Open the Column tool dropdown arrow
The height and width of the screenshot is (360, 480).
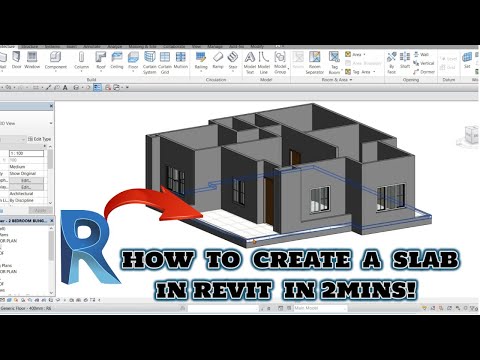click(x=81, y=71)
